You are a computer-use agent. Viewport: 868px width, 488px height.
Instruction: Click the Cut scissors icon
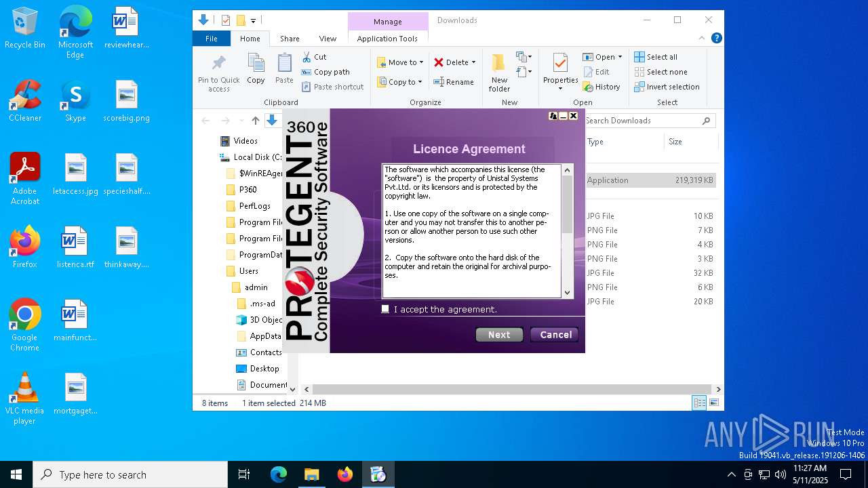coord(307,57)
